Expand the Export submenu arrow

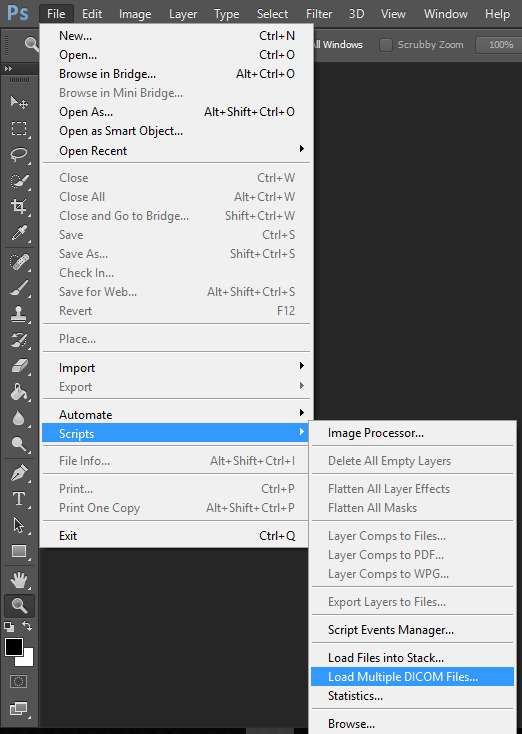301,386
